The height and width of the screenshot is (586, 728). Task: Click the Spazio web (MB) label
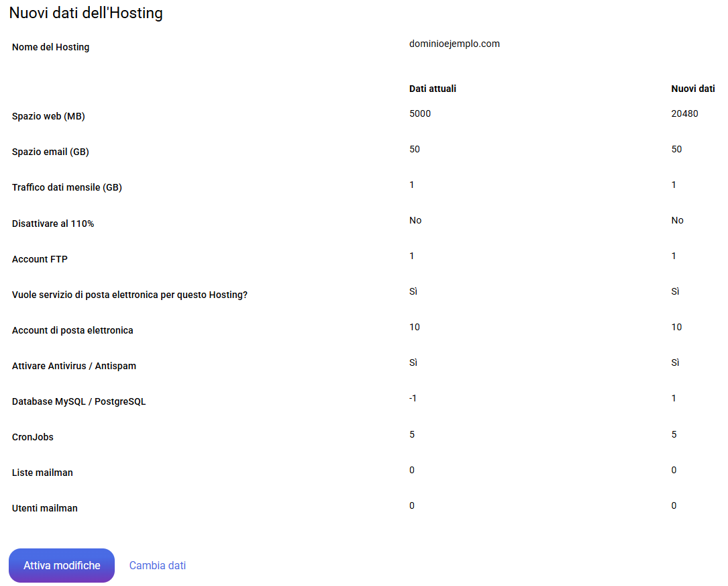pos(48,116)
